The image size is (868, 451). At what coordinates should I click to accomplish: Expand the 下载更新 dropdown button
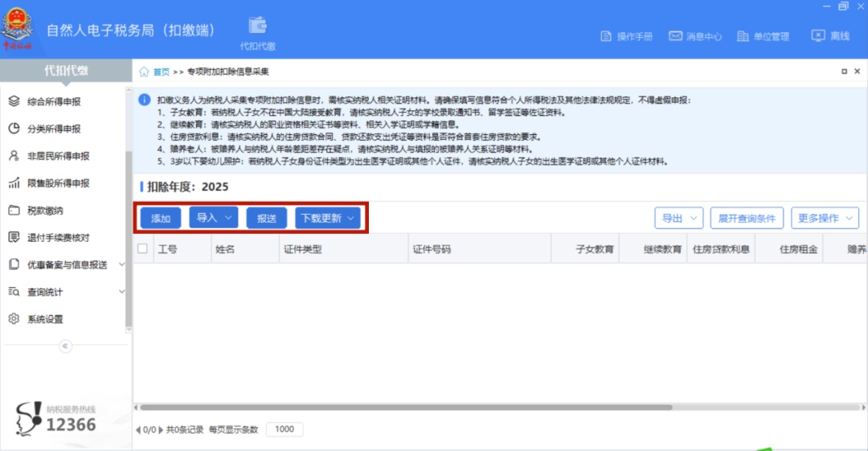tap(328, 218)
